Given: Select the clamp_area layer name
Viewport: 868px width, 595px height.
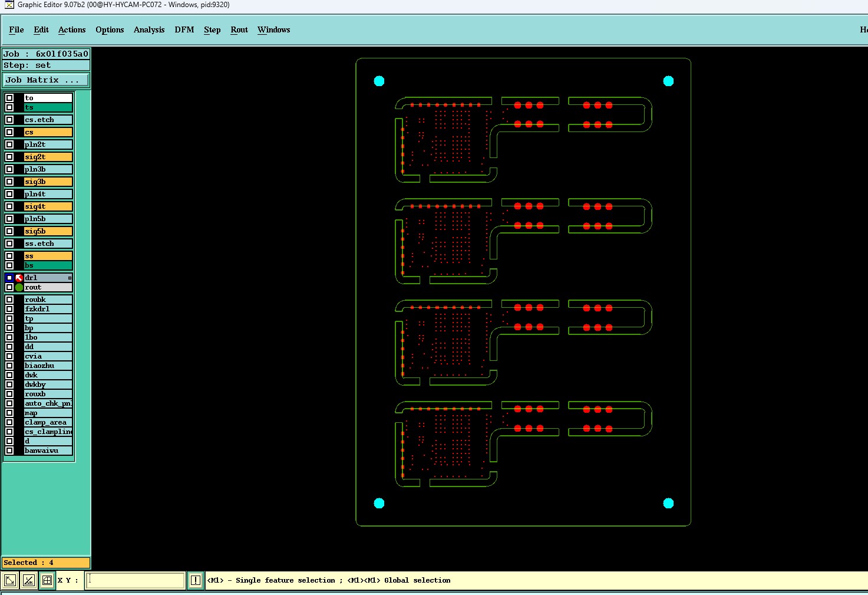Looking at the screenshot, I should 48,422.
